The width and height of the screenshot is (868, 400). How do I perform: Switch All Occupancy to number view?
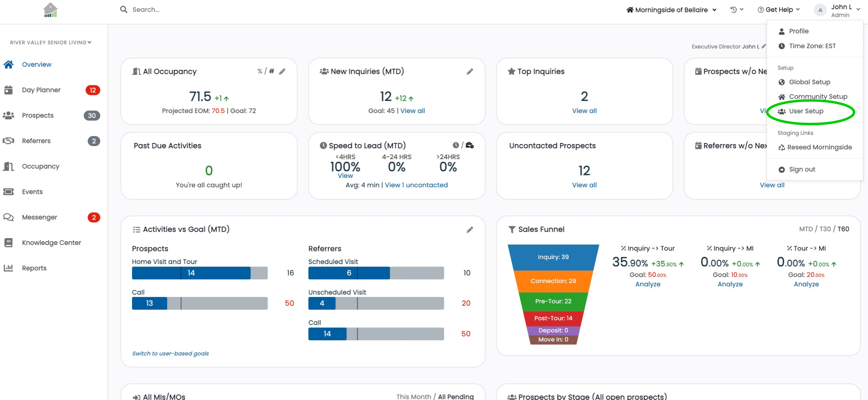tap(272, 71)
